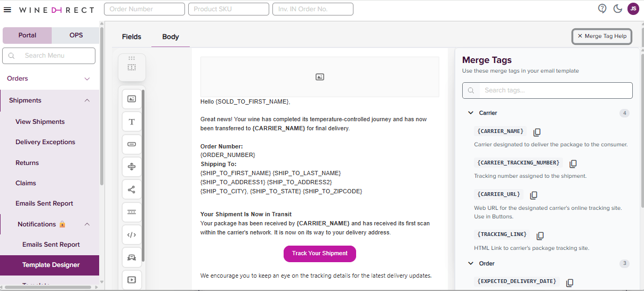The height and width of the screenshot is (291, 644).
Task: Open the help question mark icon
Action: (602, 9)
